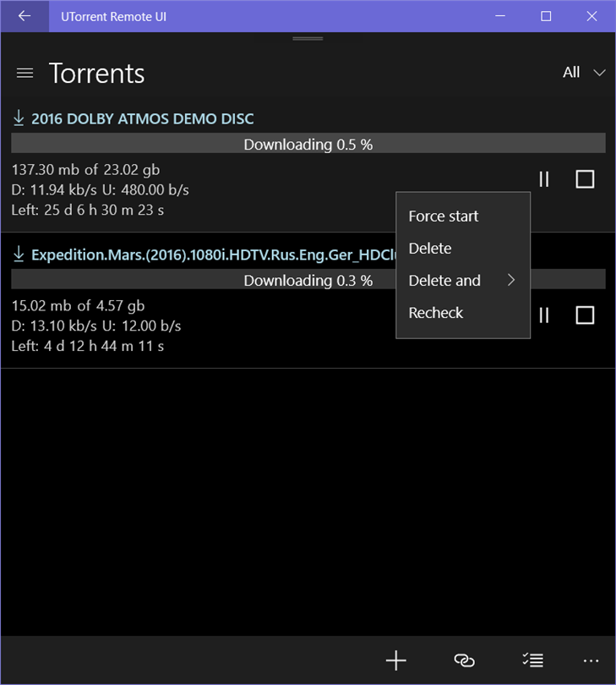Add a new torrent with plus icon
The height and width of the screenshot is (685, 616).
[396, 660]
